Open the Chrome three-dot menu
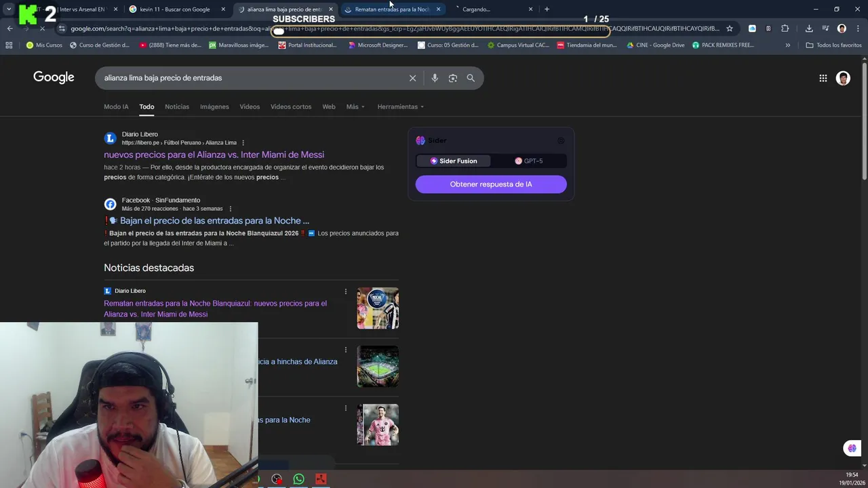The height and width of the screenshot is (488, 868). 856,28
